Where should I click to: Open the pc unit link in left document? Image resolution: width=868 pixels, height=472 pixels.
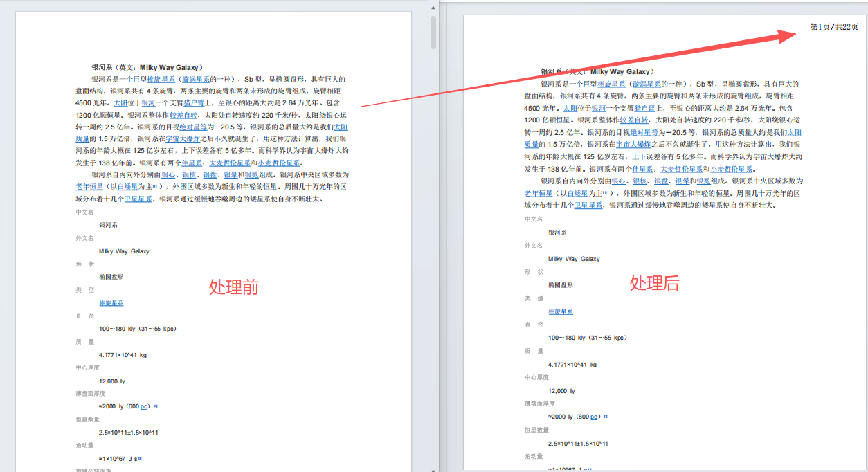[x=145, y=406]
